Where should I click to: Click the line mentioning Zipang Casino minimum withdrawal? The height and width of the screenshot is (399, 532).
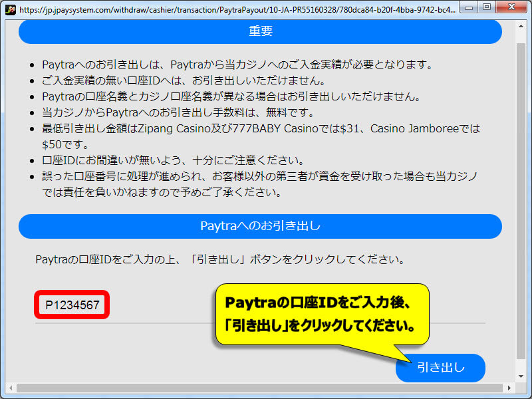[x=261, y=136]
